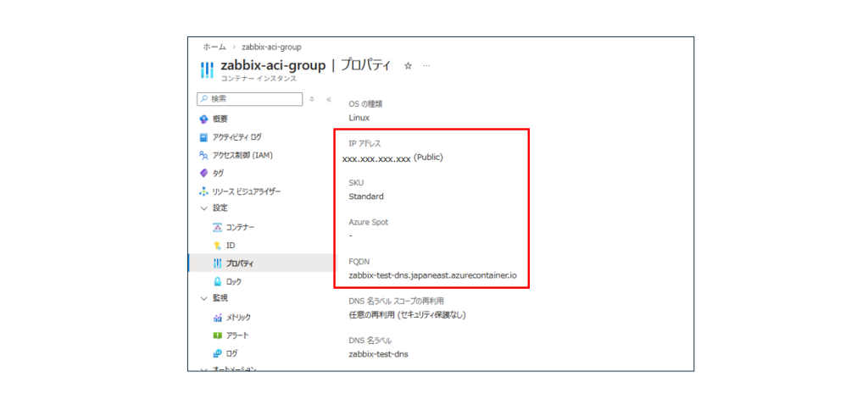
Task: Collapse the sidebar with the double-chevron icon
Action: point(328,100)
